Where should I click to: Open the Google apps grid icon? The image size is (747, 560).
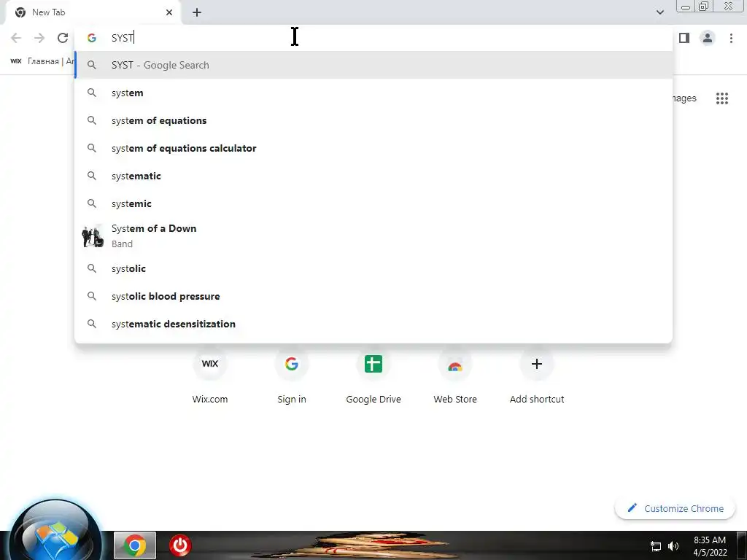721,98
